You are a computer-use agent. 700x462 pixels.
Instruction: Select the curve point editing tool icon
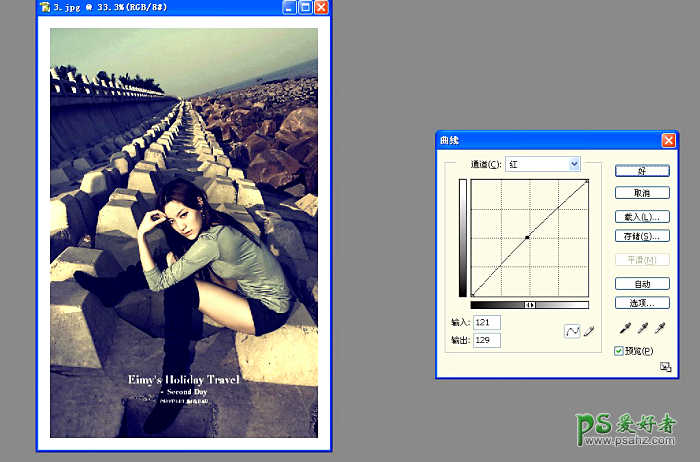click(572, 331)
